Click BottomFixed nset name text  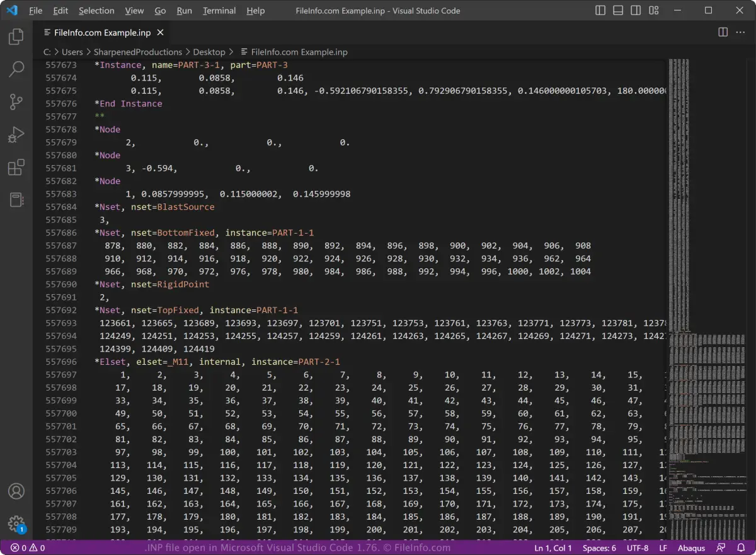[186, 232]
